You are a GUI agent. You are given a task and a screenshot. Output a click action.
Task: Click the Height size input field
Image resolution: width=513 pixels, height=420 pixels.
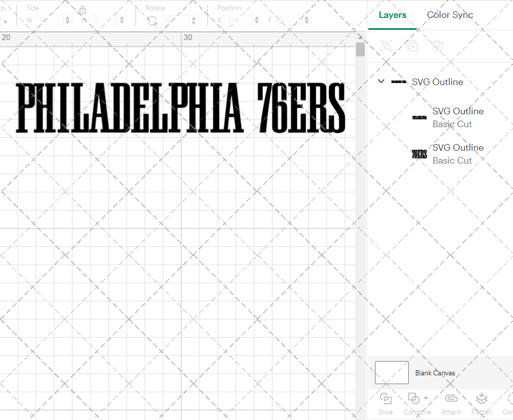104,21
